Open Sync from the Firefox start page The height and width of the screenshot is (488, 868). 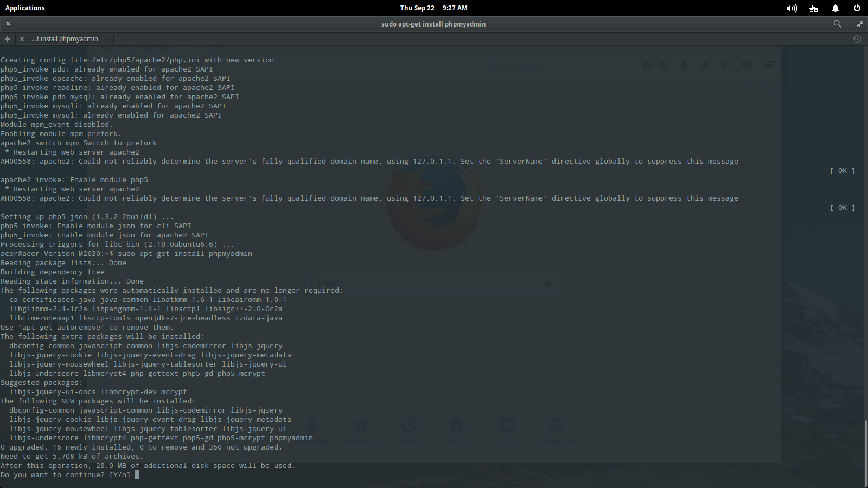[507, 429]
